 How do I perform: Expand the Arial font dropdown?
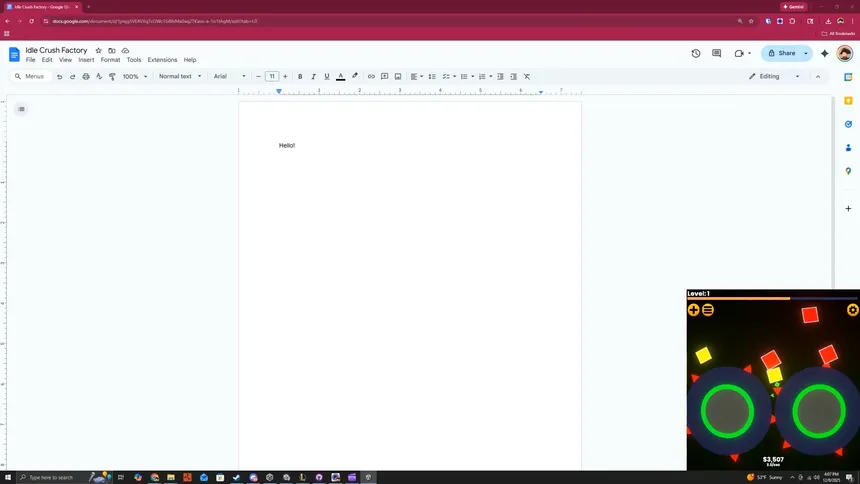(x=229, y=76)
